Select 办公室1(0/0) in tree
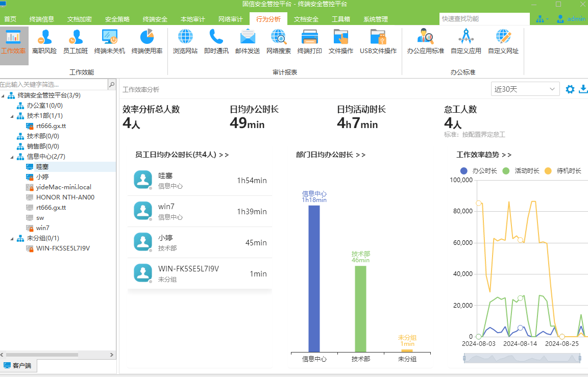The image size is (588, 377). [x=44, y=106]
